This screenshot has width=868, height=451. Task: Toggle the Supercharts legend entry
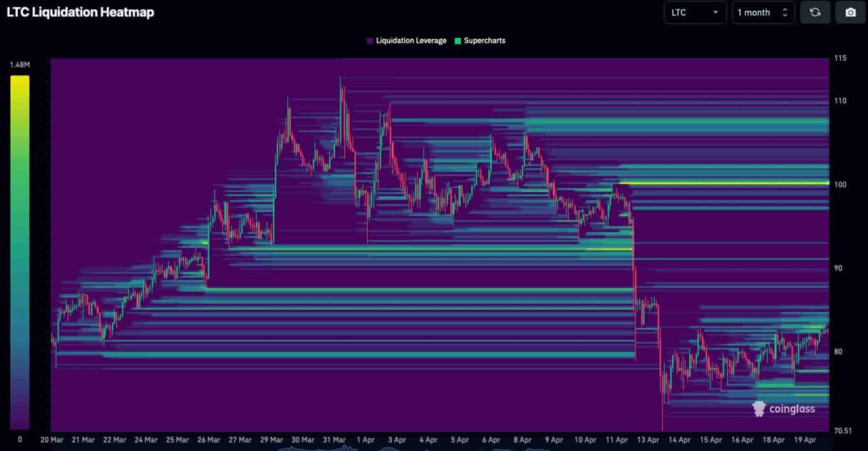pyautogui.click(x=480, y=41)
